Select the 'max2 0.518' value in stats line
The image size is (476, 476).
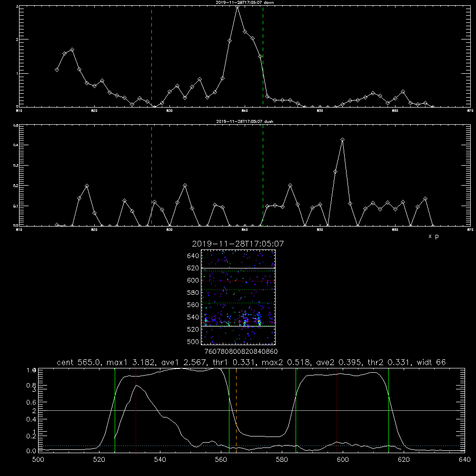pos(286,362)
